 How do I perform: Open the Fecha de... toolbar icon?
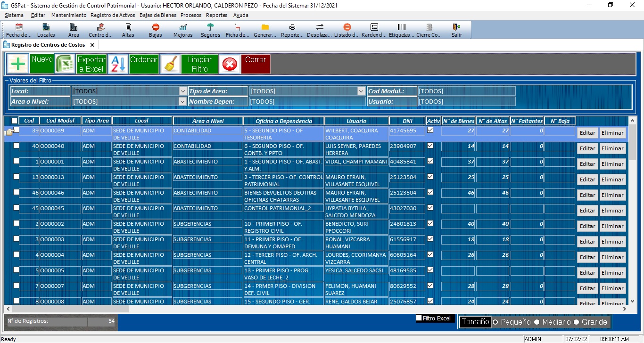[19, 30]
